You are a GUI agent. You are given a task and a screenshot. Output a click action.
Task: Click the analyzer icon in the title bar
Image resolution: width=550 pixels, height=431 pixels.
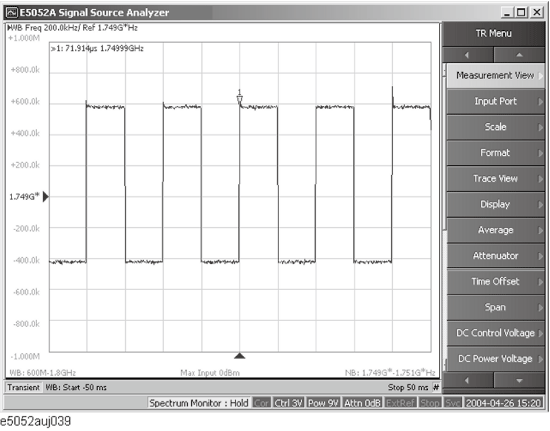pyautogui.click(x=12, y=13)
